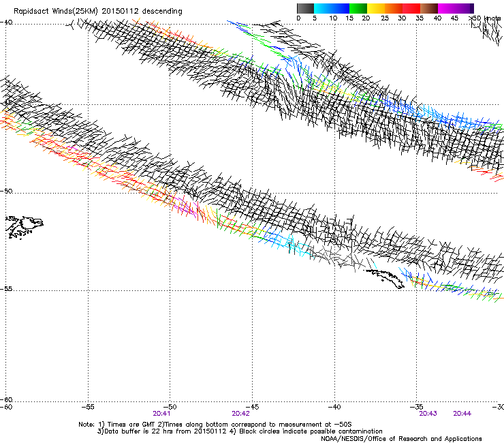
Task: Click the '>50 knots' legend label
Action: [485, 18]
